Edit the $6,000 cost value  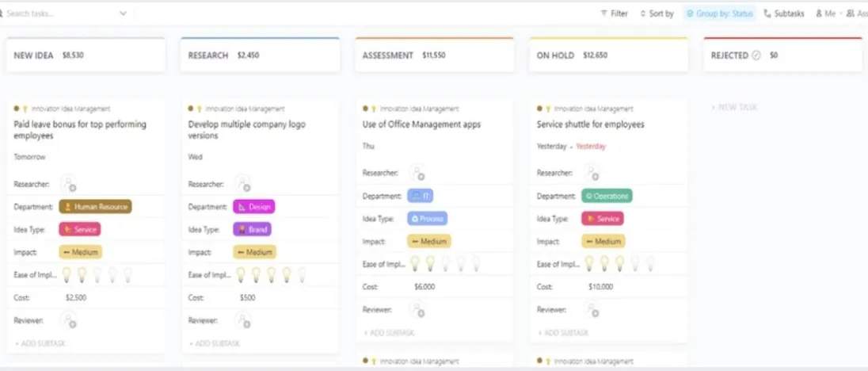424,287
